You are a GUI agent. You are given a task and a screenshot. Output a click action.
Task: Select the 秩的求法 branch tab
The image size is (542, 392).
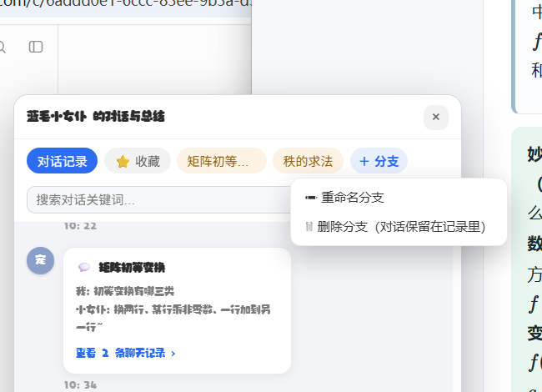[x=308, y=161]
